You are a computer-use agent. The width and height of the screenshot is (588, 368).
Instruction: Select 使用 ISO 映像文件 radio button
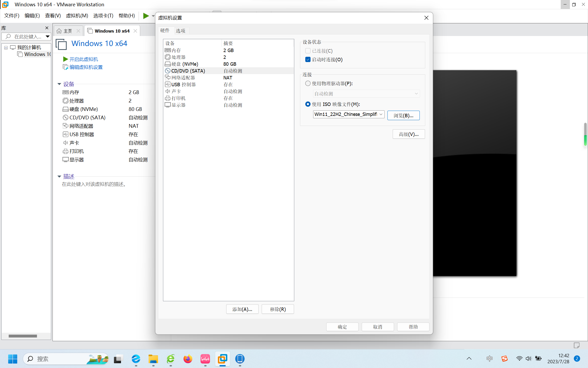pyautogui.click(x=308, y=104)
